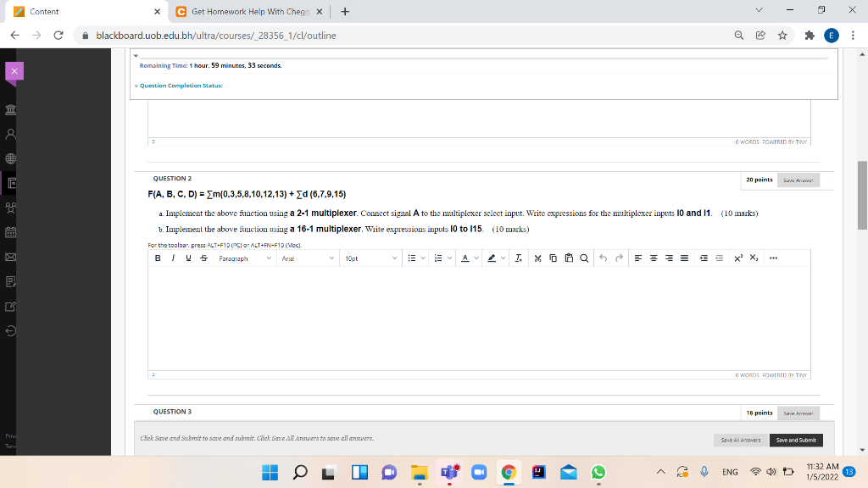Increase the indent of the paragraph
868x488 pixels.
tap(704, 258)
